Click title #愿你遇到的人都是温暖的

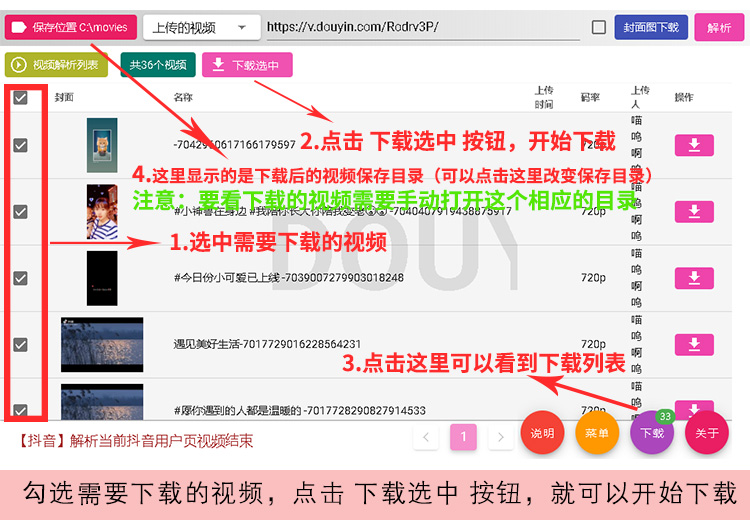pyautogui.click(x=299, y=410)
